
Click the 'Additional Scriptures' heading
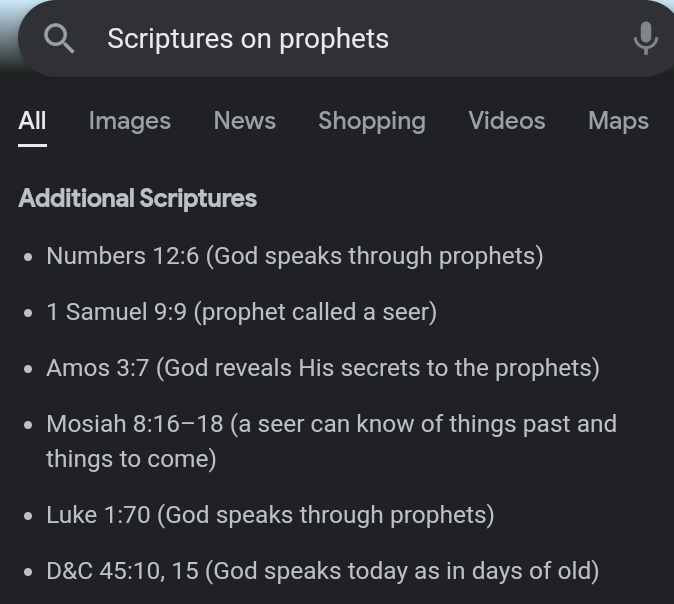(137, 198)
